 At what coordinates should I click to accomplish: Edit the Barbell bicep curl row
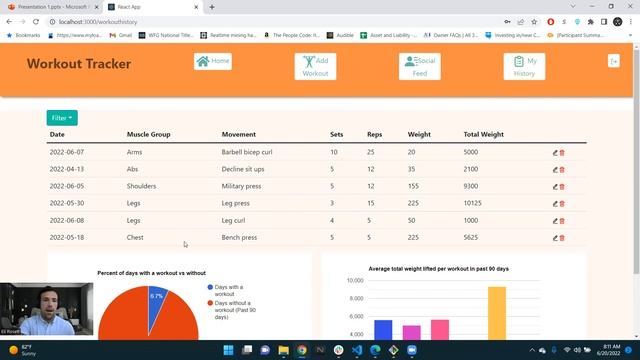(x=555, y=153)
